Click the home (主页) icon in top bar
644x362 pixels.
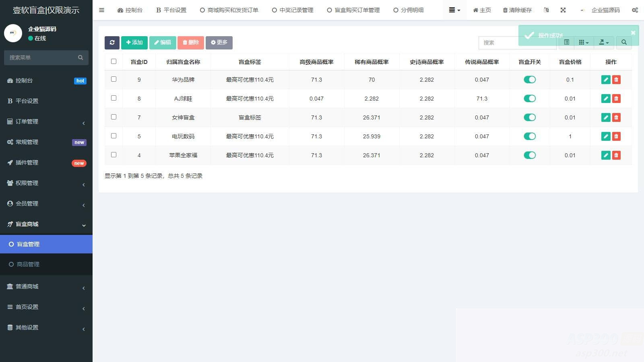(481, 10)
